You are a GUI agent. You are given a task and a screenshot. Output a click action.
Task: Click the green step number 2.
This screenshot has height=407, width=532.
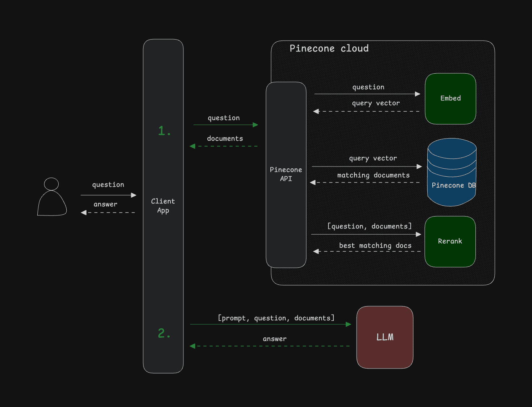pyautogui.click(x=164, y=333)
